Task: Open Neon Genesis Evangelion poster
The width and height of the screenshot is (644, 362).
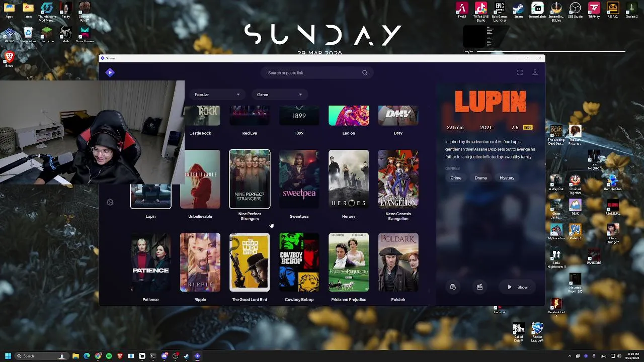Action: pos(398,179)
